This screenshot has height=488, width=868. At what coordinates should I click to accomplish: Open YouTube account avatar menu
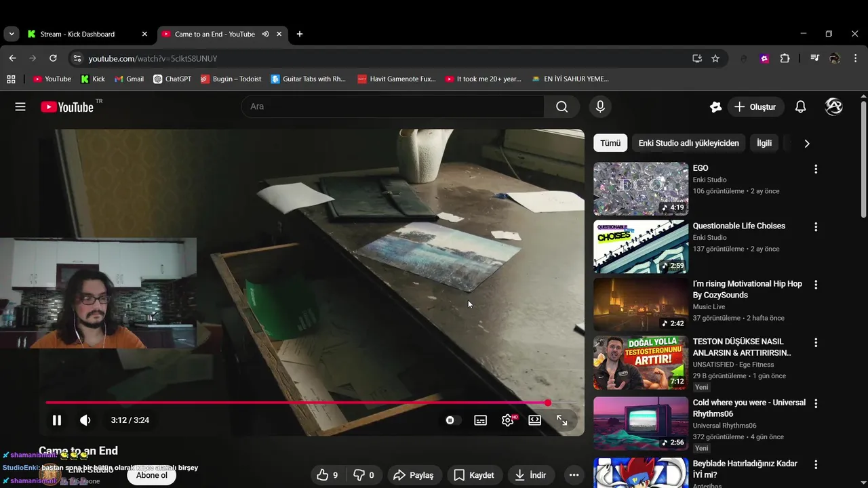coord(833,106)
